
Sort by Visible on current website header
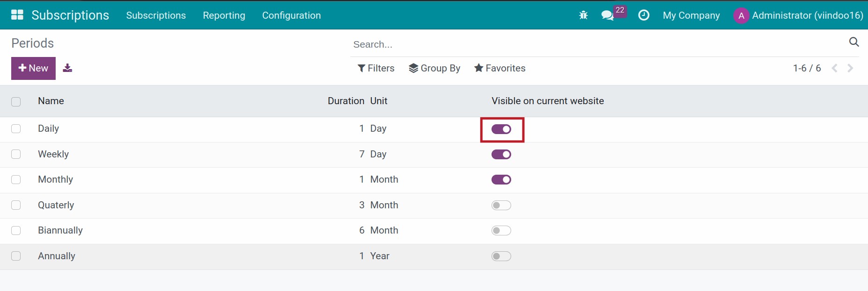[x=548, y=101]
